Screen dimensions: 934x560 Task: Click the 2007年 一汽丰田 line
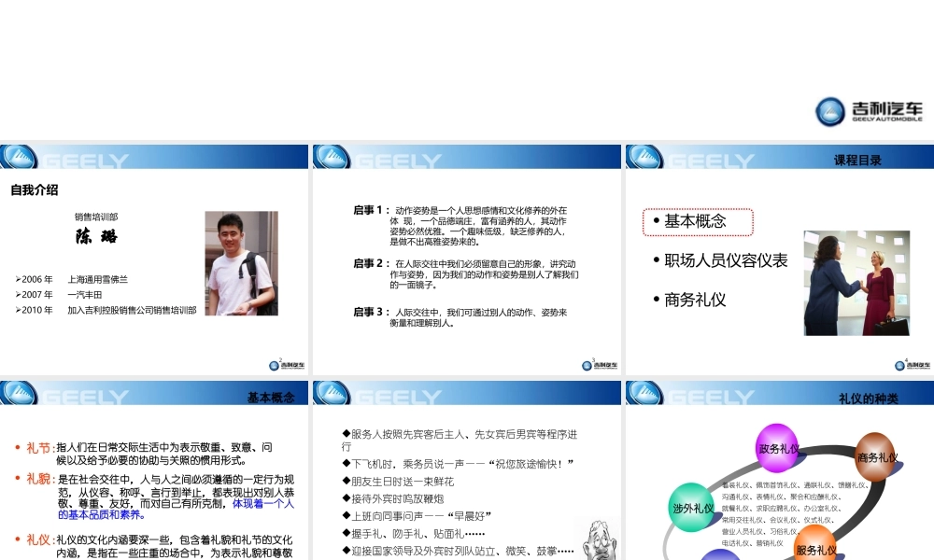coord(58,295)
